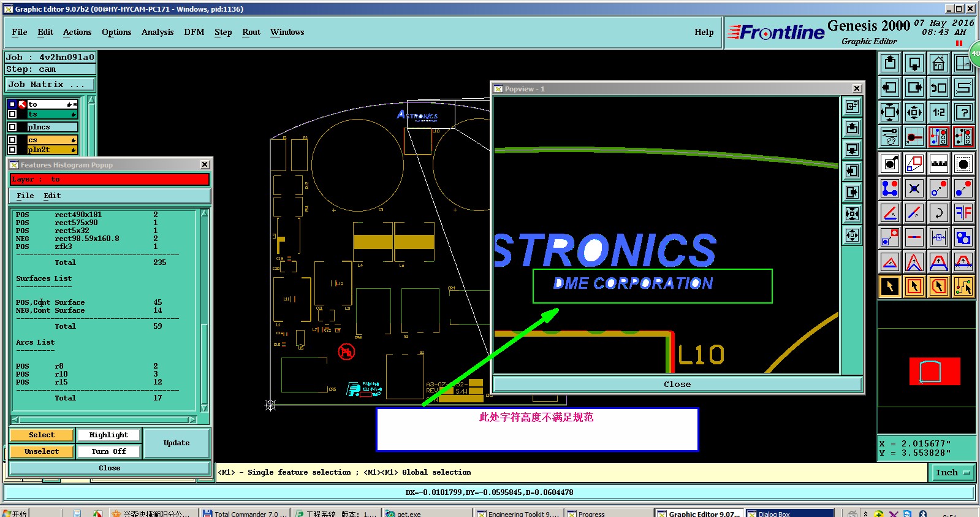Click Select in Features Histogram popup
The width and height of the screenshot is (980, 517).
coord(42,435)
